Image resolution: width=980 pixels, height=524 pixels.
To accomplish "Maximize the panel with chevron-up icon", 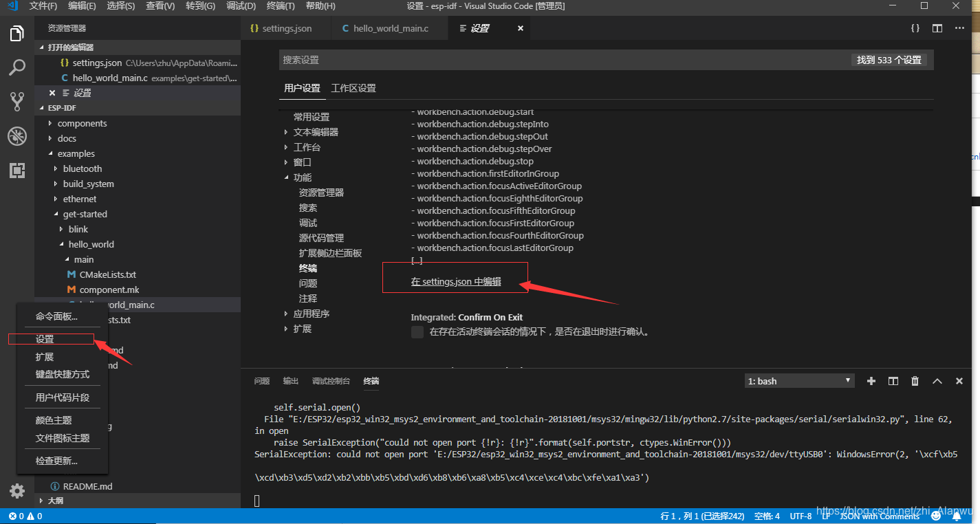I will [x=937, y=381].
